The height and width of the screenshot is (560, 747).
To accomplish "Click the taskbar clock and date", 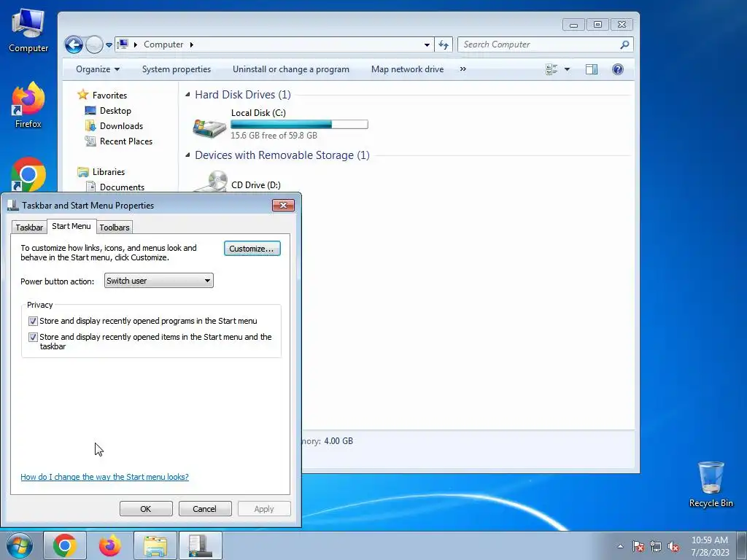I will 710,546.
